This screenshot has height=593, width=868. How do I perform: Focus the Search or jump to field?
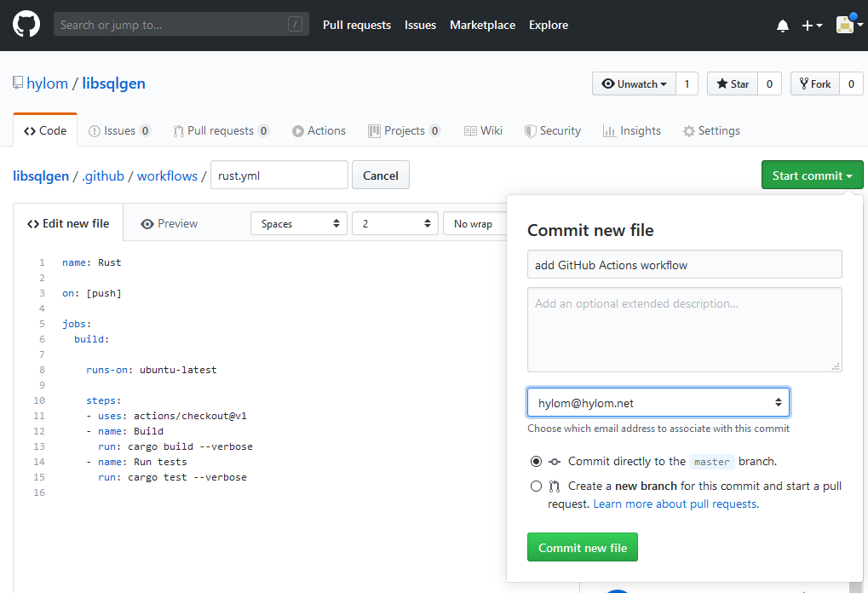click(x=181, y=25)
